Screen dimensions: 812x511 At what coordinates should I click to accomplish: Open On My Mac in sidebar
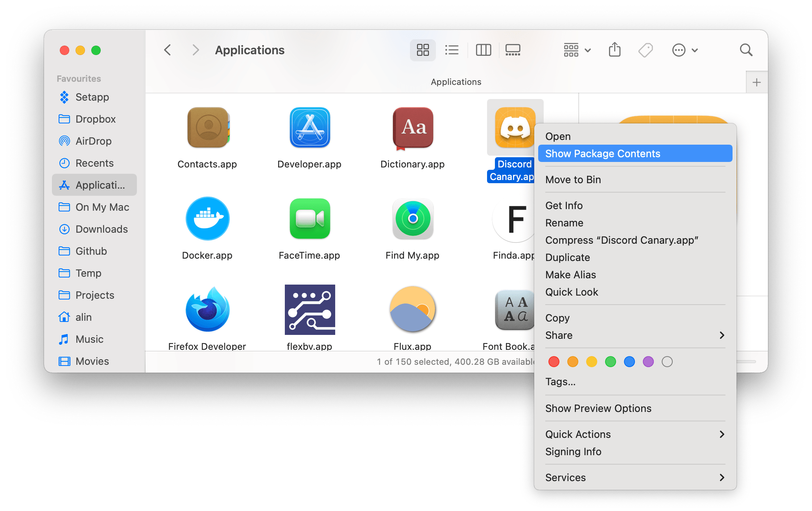pos(94,207)
